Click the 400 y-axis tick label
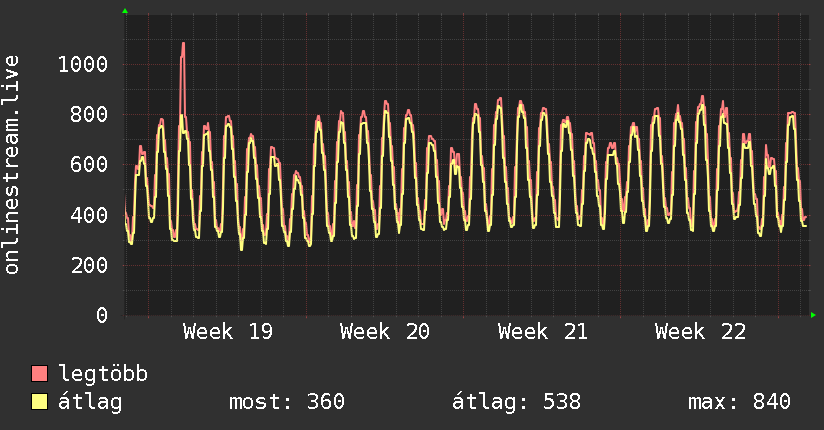Viewport: 824px width, 430px height. click(x=89, y=215)
